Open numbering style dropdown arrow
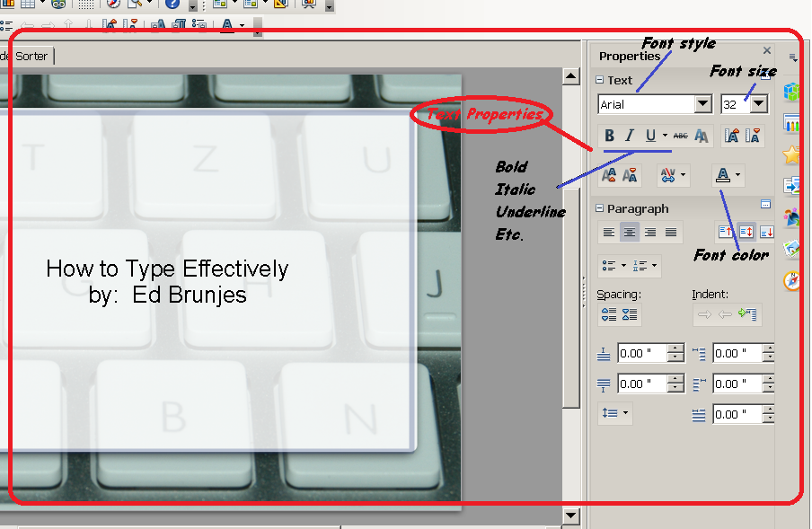The image size is (812, 529). tap(655, 266)
